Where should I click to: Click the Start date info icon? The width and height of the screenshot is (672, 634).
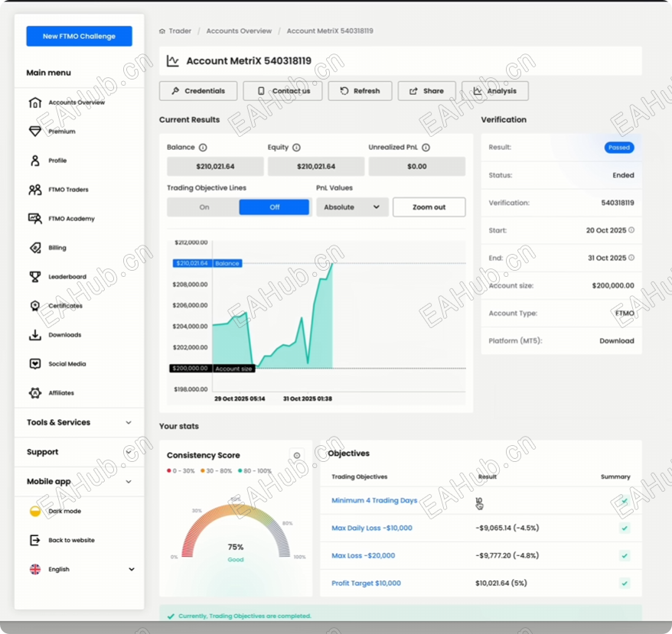tap(631, 230)
